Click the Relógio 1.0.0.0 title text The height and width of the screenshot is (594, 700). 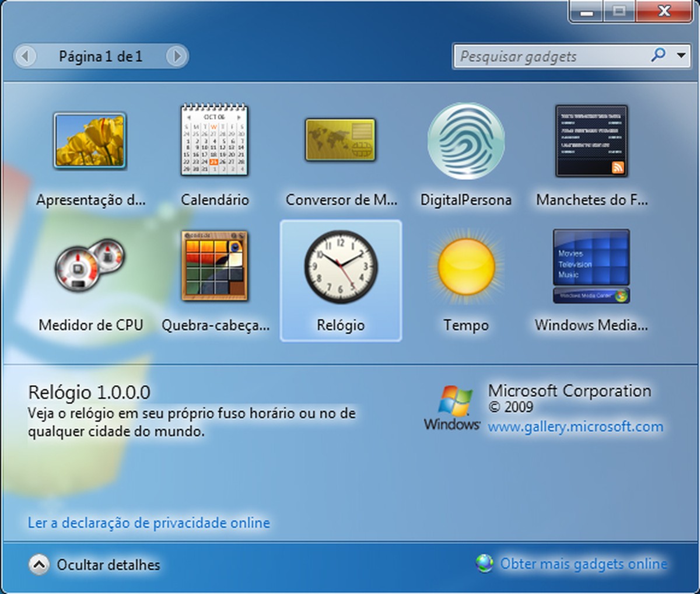(89, 392)
